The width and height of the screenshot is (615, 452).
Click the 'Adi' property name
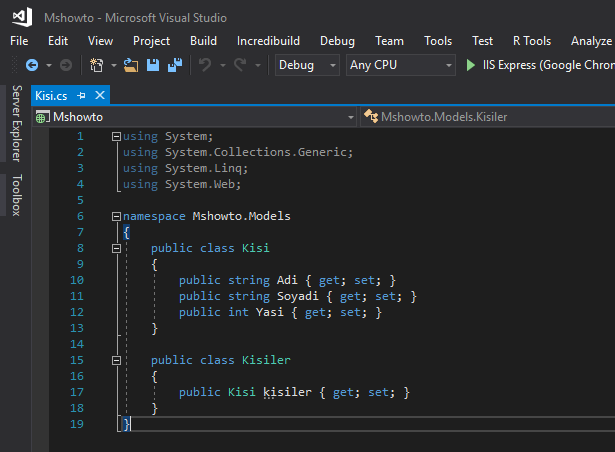click(x=287, y=280)
